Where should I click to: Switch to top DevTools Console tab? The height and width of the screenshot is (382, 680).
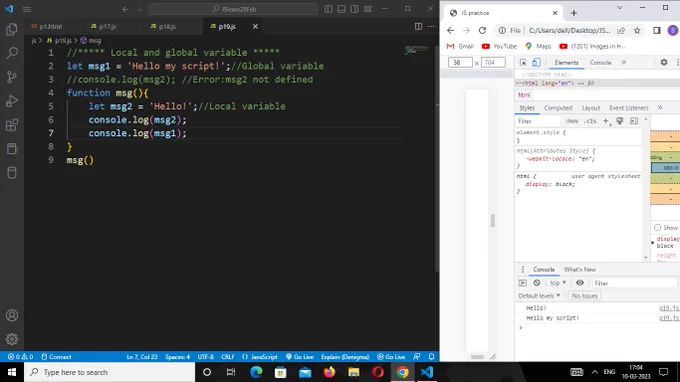600,62
